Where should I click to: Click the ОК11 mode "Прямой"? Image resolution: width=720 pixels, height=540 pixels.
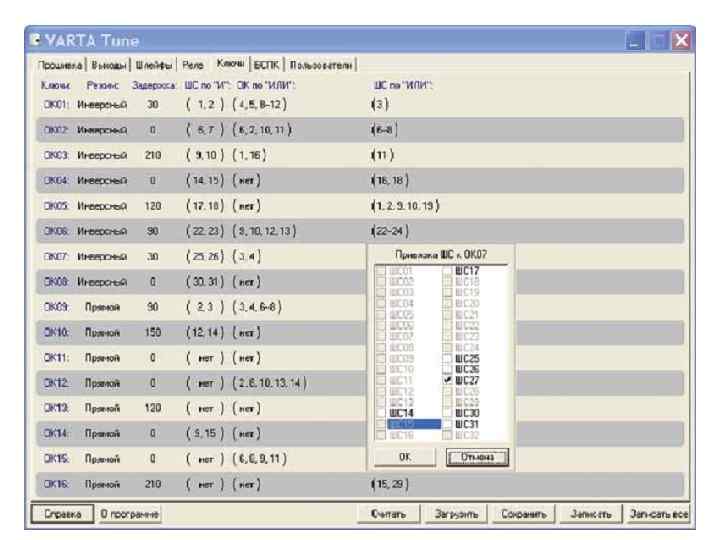(x=102, y=357)
